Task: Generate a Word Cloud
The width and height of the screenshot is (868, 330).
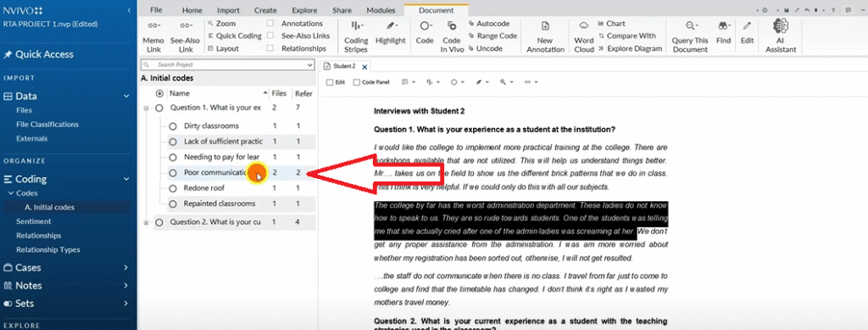Action: click(x=583, y=37)
